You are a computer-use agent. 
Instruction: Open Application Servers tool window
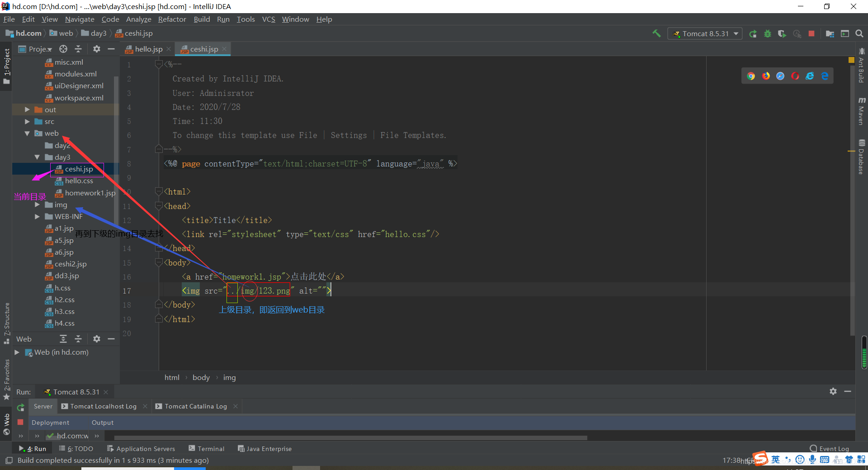click(141, 449)
